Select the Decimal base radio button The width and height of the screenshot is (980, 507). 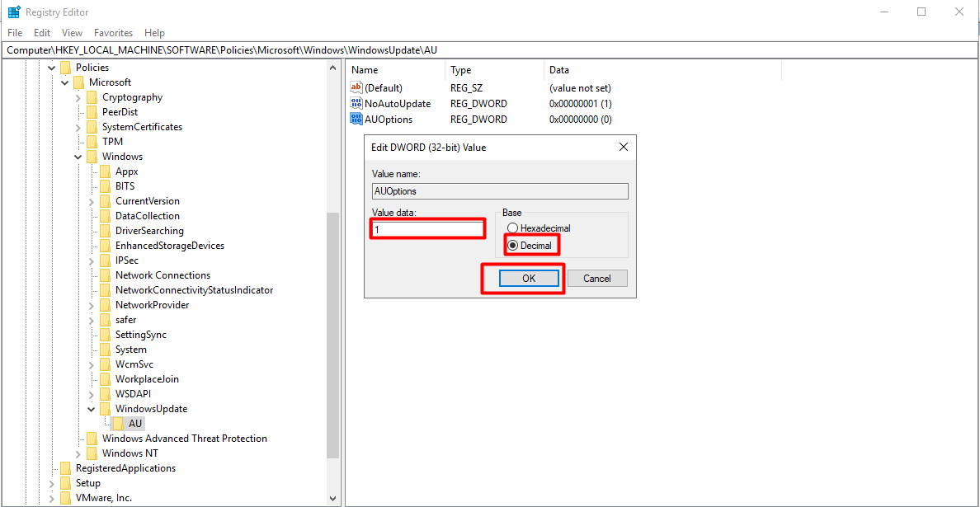coord(513,246)
